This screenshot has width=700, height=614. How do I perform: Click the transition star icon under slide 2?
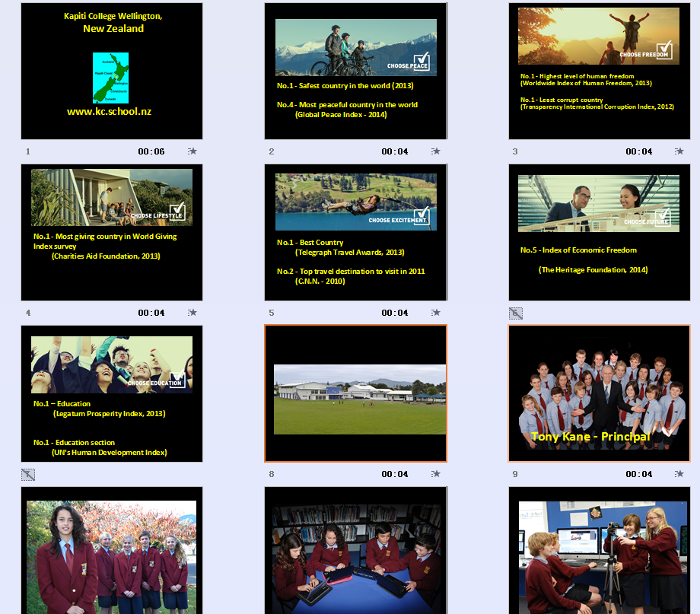(x=436, y=151)
